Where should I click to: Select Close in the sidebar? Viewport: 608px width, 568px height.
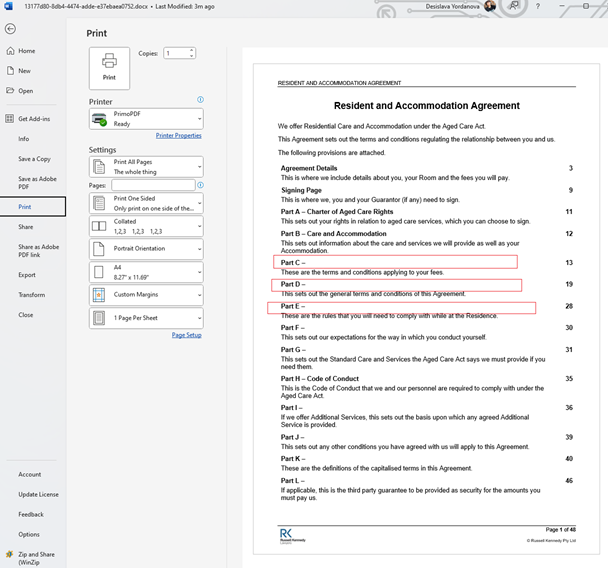(26, 315)
